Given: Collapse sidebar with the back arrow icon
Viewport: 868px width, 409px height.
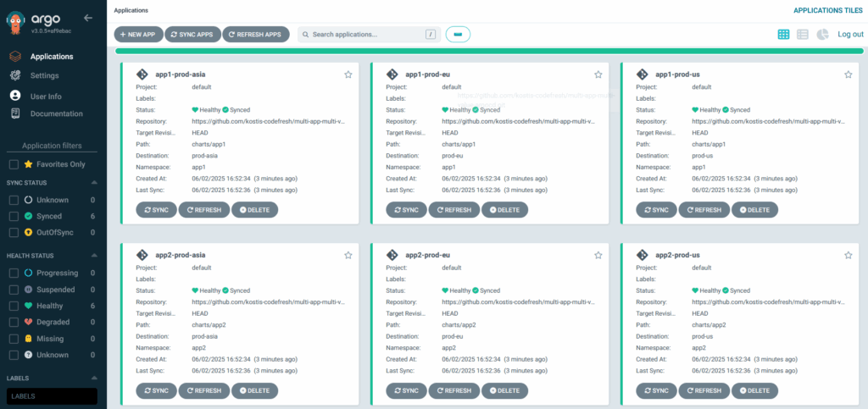Looking at the screenshot, I should pyautogui.click(x=88, y=18).
